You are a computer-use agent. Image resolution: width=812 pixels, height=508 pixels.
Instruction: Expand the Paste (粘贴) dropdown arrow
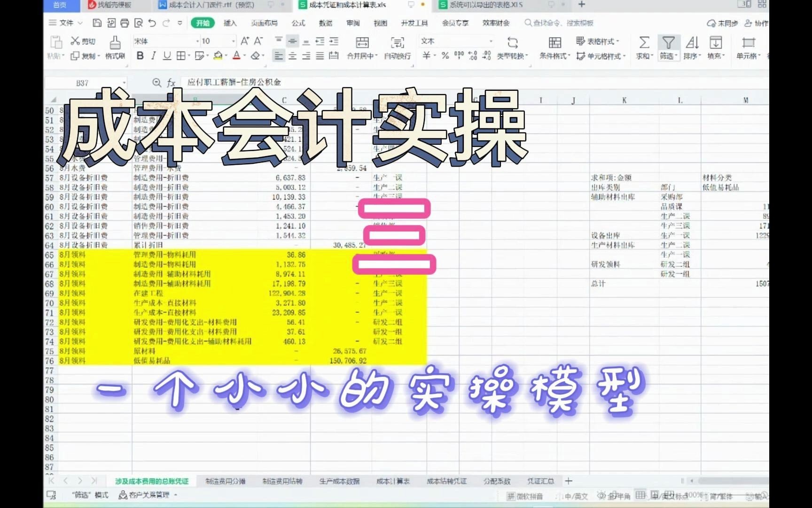(62, 56)
